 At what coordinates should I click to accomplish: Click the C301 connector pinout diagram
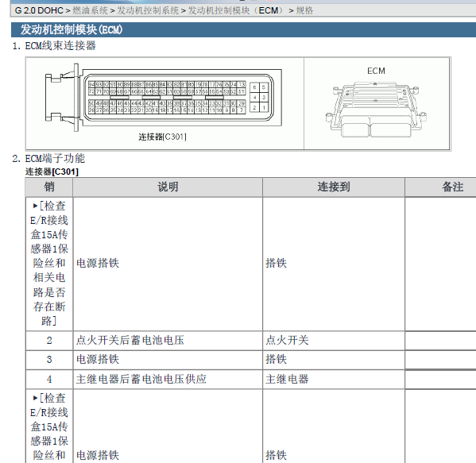click(164, 98)
